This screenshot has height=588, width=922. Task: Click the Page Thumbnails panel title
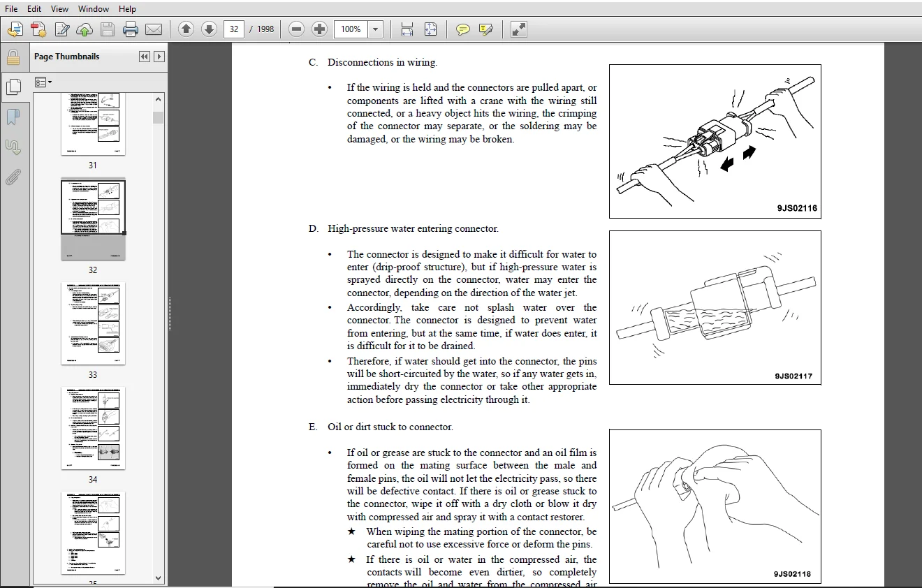click(x=66, y=57)
